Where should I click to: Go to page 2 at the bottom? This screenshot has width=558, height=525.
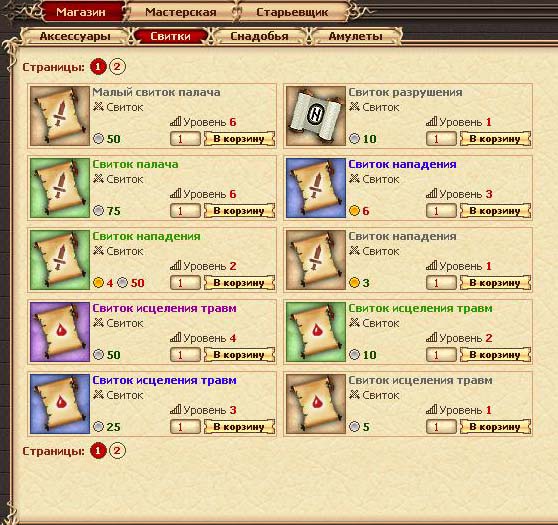pos(117,451)
